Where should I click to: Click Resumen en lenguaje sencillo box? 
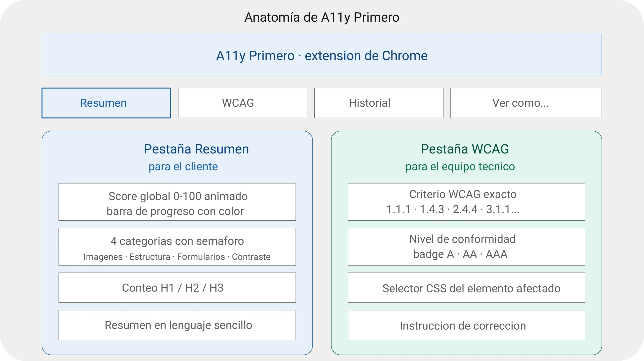pos(177,325)
